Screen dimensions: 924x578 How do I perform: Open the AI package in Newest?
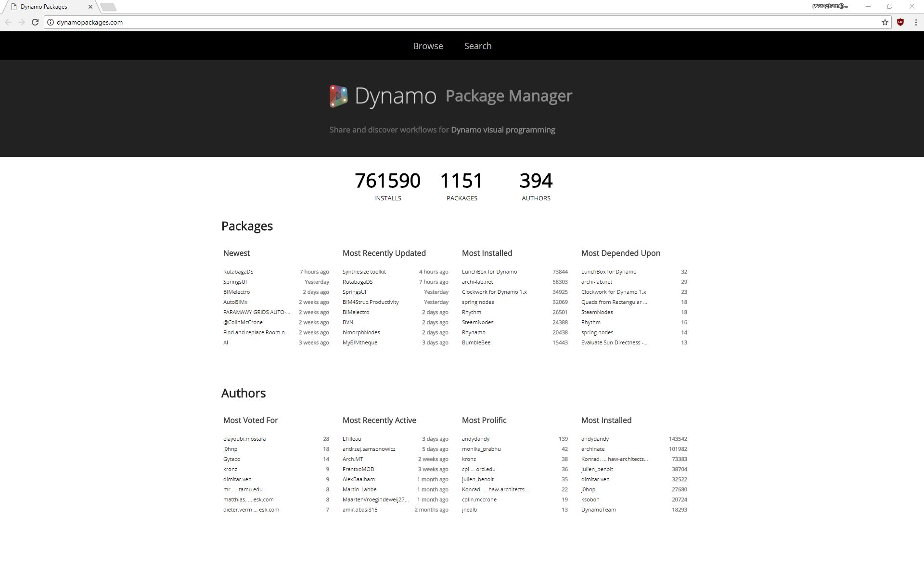coord(226,342)
